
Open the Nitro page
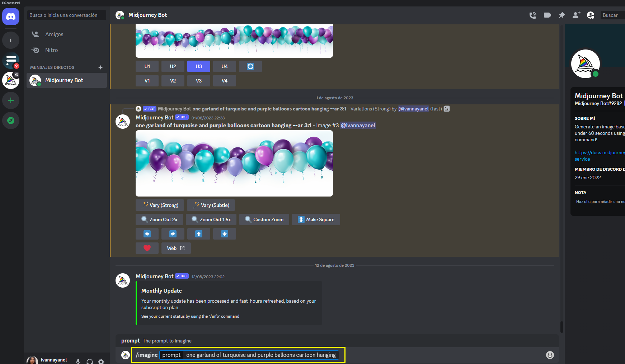click(51, 50)
